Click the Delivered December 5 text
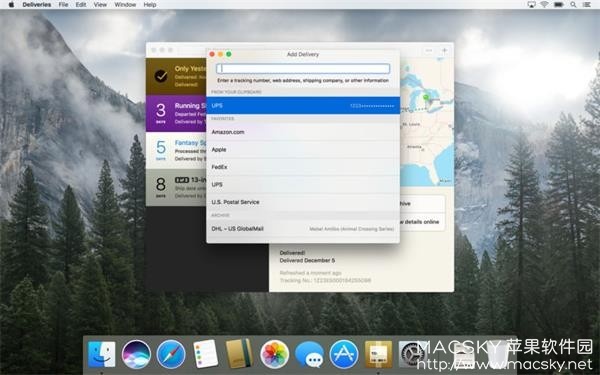Image resolution: width=600 pixels, height=375 pixels. coord(307,260)
